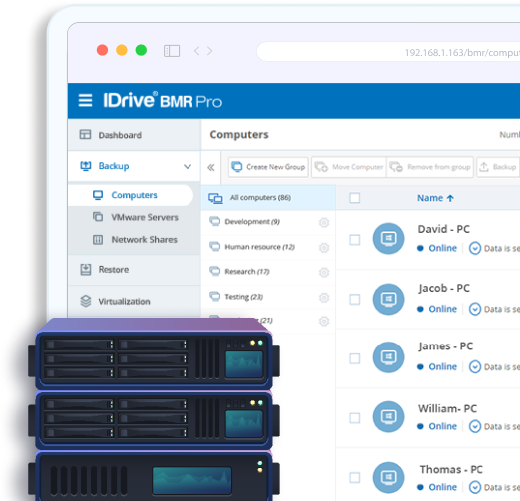Open the Virtualization section

134,301
